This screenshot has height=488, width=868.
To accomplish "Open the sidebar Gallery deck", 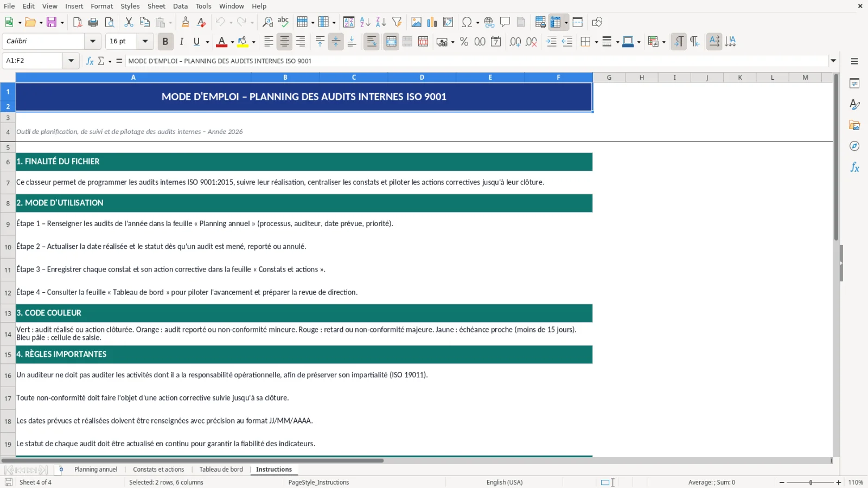I will (854, 125).
